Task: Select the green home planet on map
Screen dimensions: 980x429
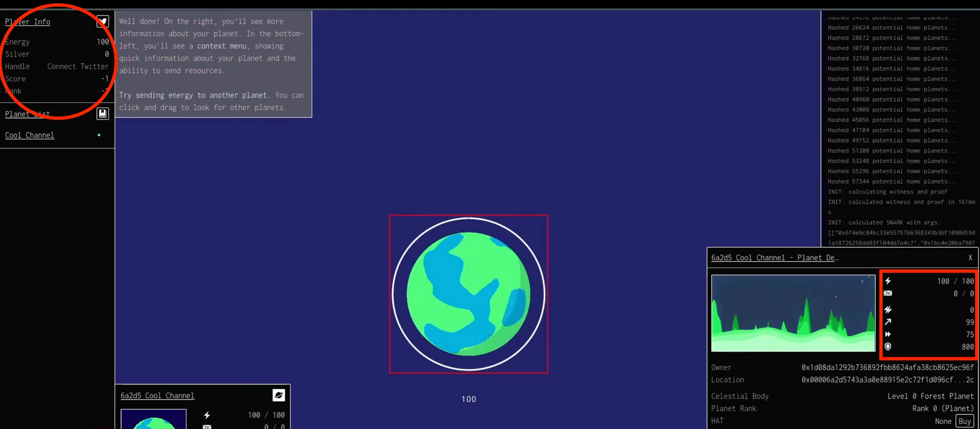Action: click(468, 294)
